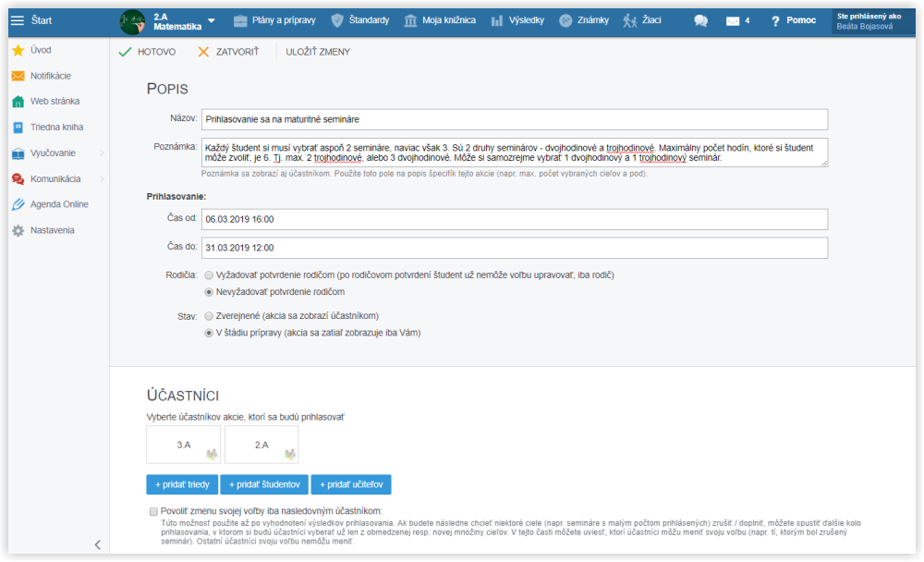Screen dimensions: 924x562
Task: Open Pomoc help link
Action: tap(801, 20)
